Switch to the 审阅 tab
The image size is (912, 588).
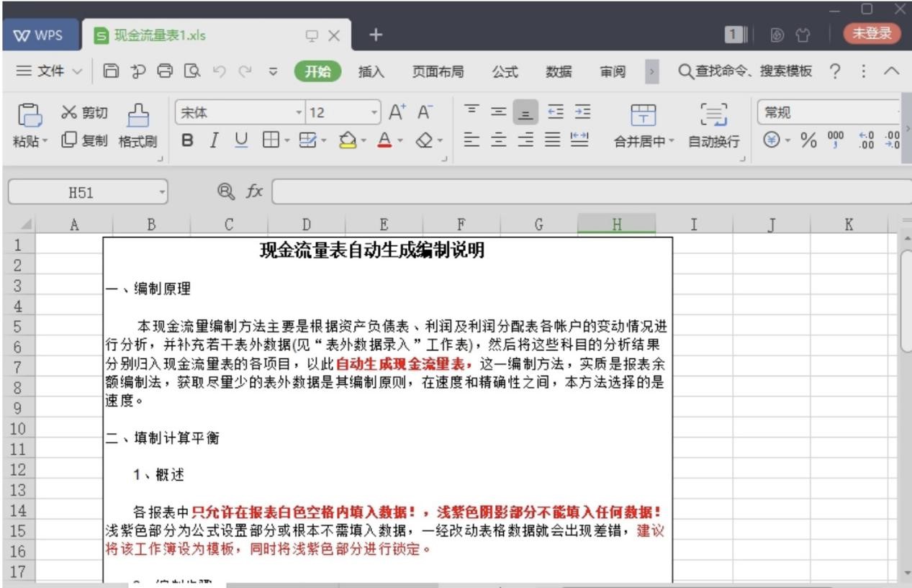tap(613, 72)
